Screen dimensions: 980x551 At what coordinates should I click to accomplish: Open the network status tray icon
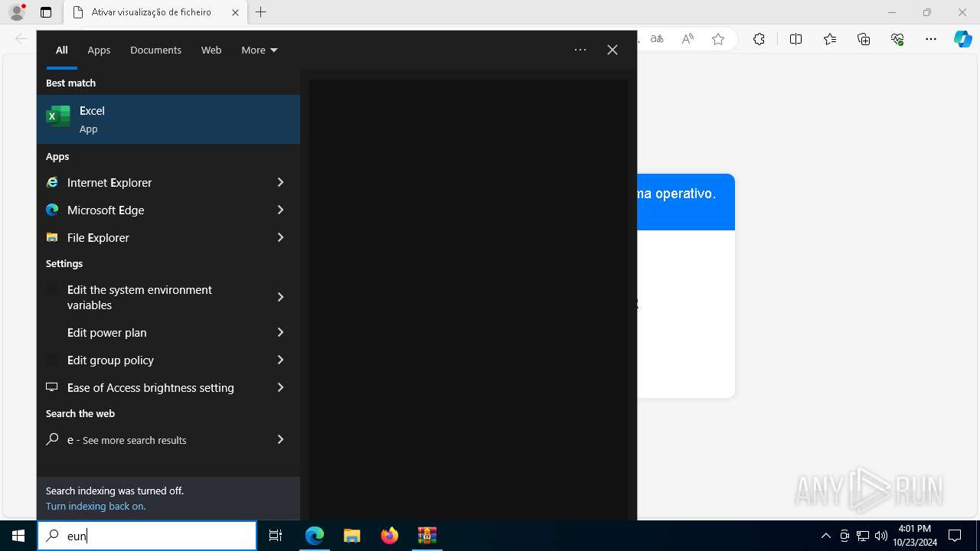coord(863,536)
